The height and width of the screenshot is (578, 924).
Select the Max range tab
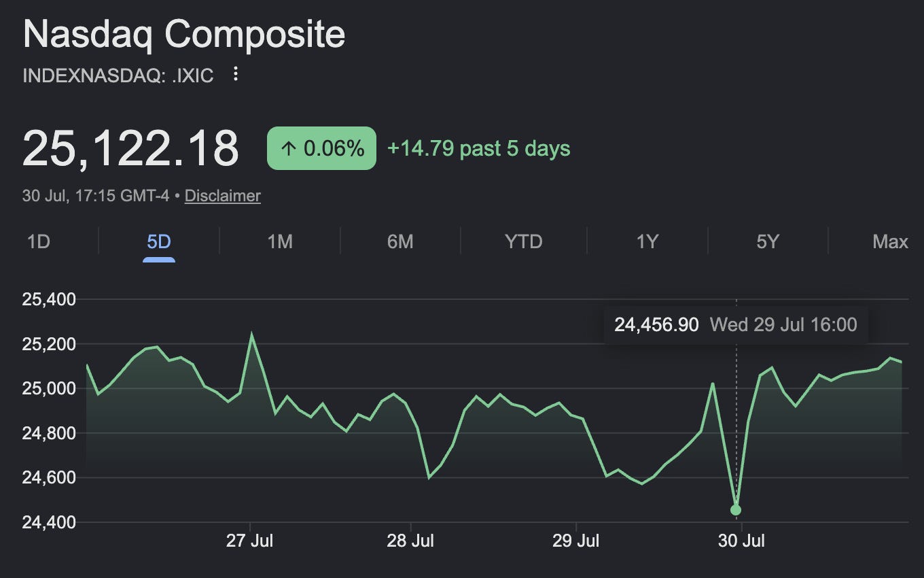click(x=890, y=241)
